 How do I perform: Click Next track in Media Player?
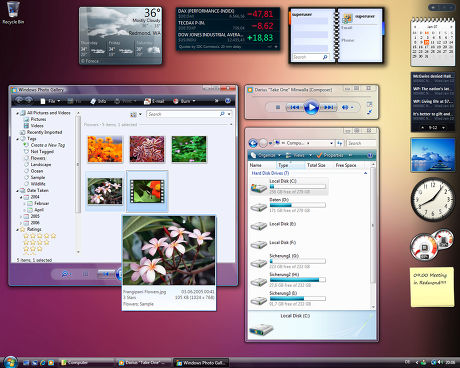[328, 107]
